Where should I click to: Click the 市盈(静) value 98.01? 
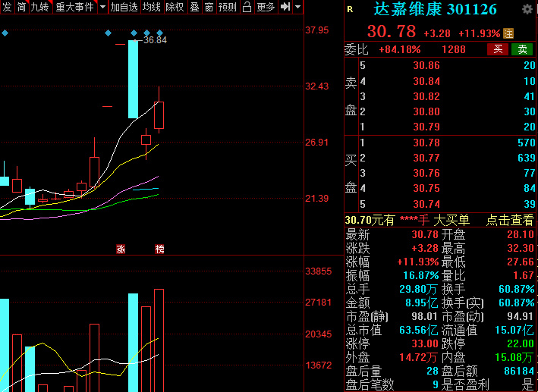[424, 316]
